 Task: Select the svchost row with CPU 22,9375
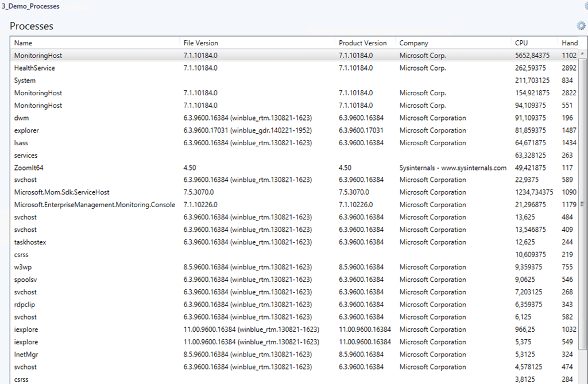pos(295,180)
